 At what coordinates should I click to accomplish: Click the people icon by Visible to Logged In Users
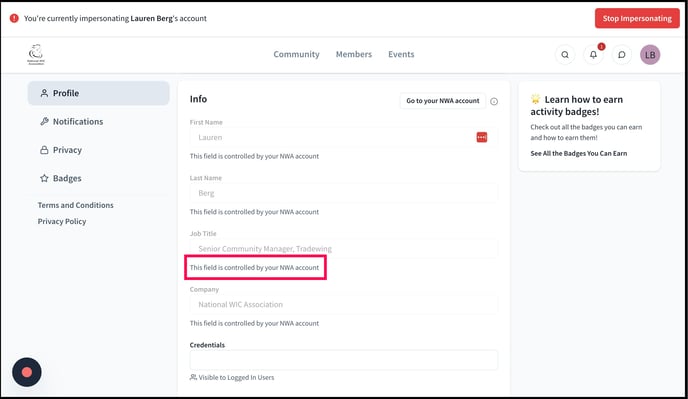pyautogui.click(x=193, y=377)
